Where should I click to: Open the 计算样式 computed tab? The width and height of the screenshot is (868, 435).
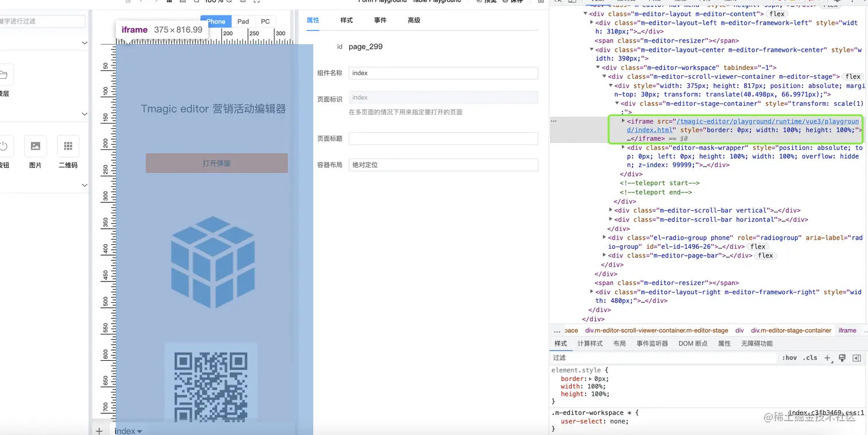[590, 344]
